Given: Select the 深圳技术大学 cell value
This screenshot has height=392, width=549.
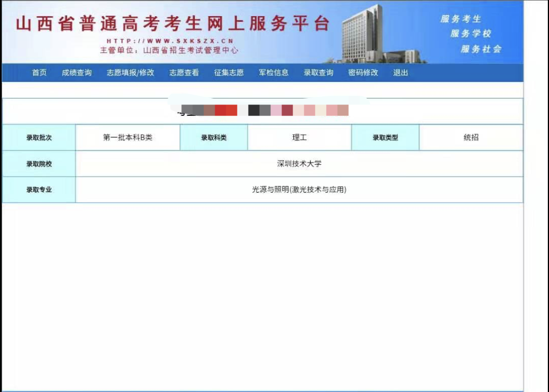Looking at the screenshot, I should [300, 164].
